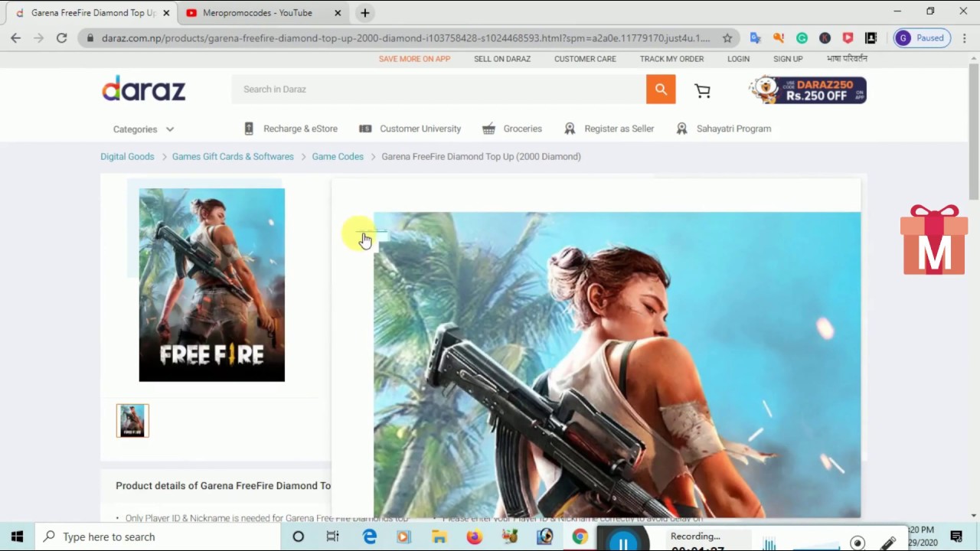Select the small Free Fire product thumbnail
This screenshot has height=551, width=980.
point(132,420)
